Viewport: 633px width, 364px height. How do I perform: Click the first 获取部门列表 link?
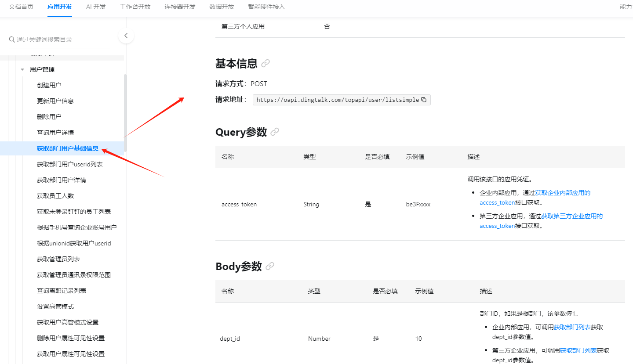click(572, 327)
